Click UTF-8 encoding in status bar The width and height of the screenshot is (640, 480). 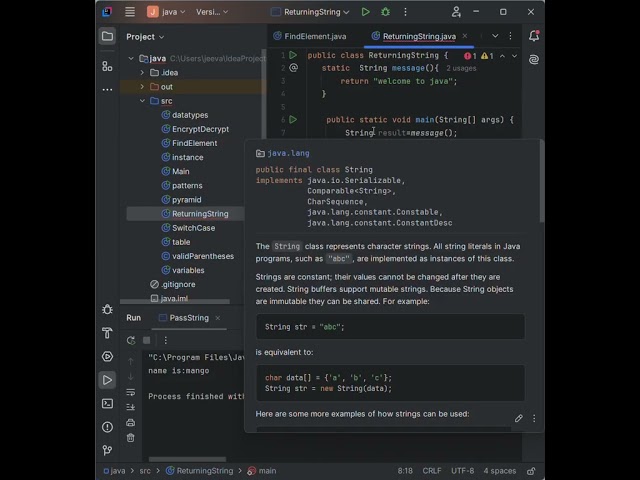click(462, 471)
